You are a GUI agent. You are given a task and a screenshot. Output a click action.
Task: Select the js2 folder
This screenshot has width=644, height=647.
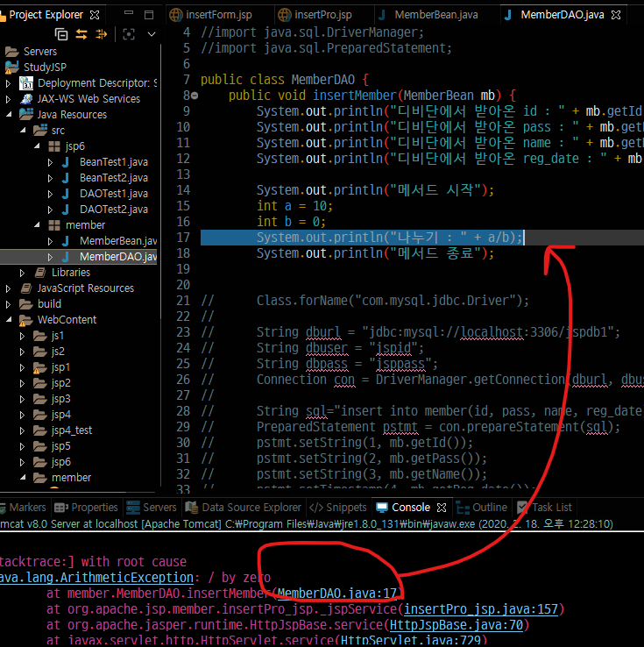point(49,352)
